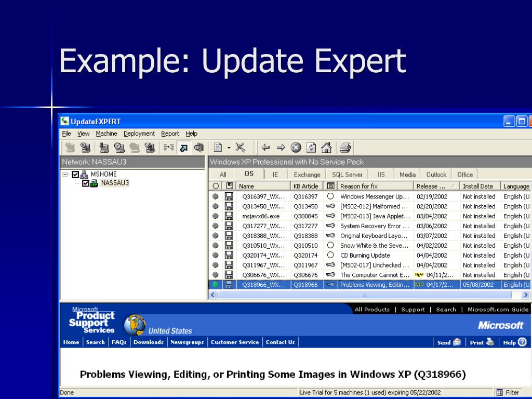Sort by the Install Date column header
This screenshot has height=399, width=532.
click(x=480, y=186)
